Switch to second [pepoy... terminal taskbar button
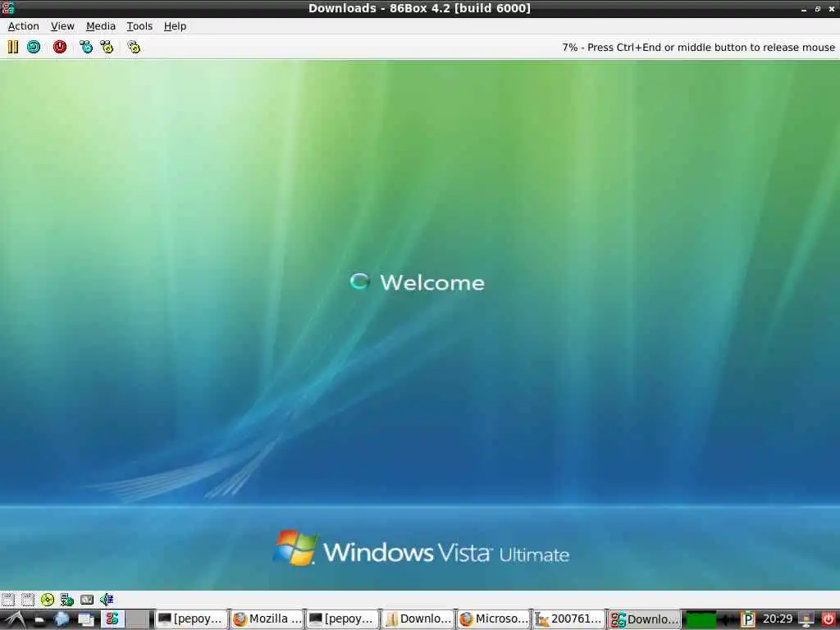Image resolution: width=840 pixels, height=630 pixels. click(342, 619)
